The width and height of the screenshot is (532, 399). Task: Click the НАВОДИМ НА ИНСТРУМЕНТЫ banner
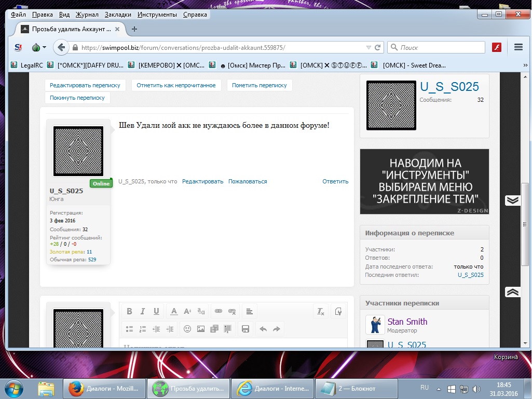(x=425, y=182)
